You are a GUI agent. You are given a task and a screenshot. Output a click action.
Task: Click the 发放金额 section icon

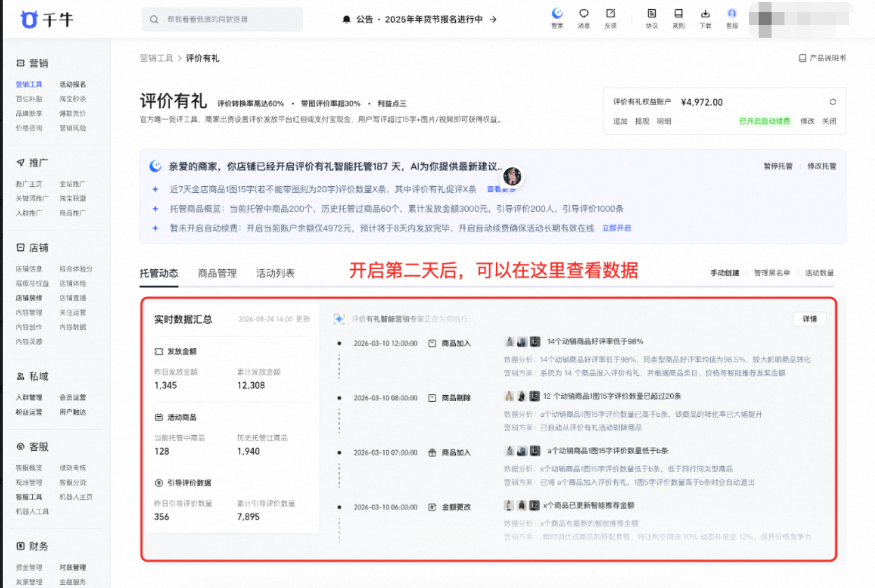point(159,352)
